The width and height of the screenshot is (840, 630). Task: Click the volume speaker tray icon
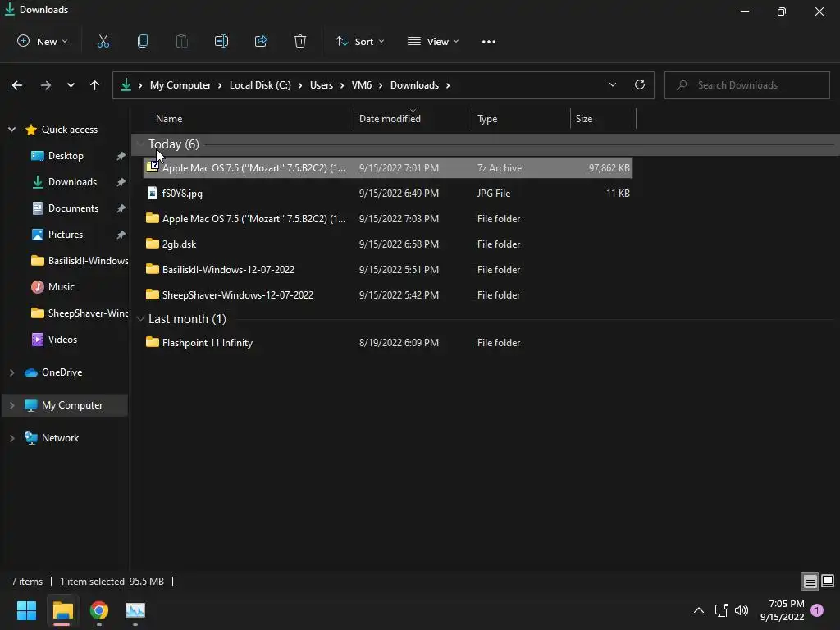(742, 610)
